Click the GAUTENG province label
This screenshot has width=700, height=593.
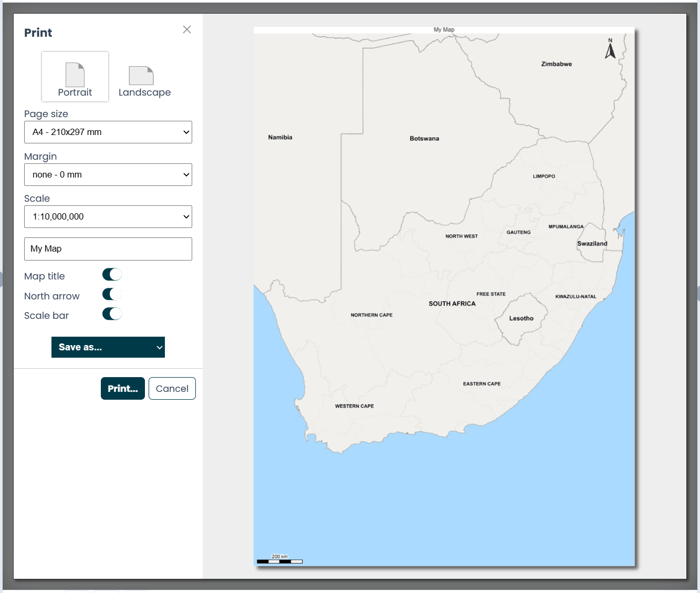click(519, 232)
